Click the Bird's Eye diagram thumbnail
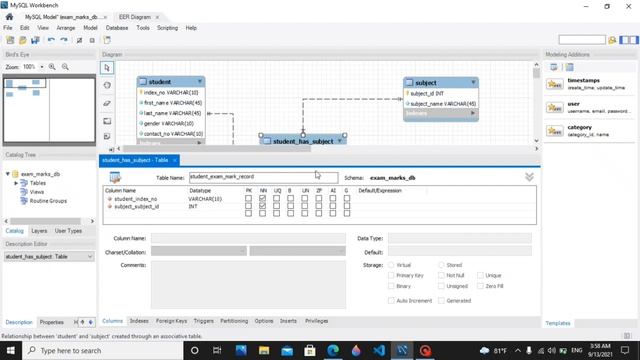Screen dimensions: 640x360 49,110
